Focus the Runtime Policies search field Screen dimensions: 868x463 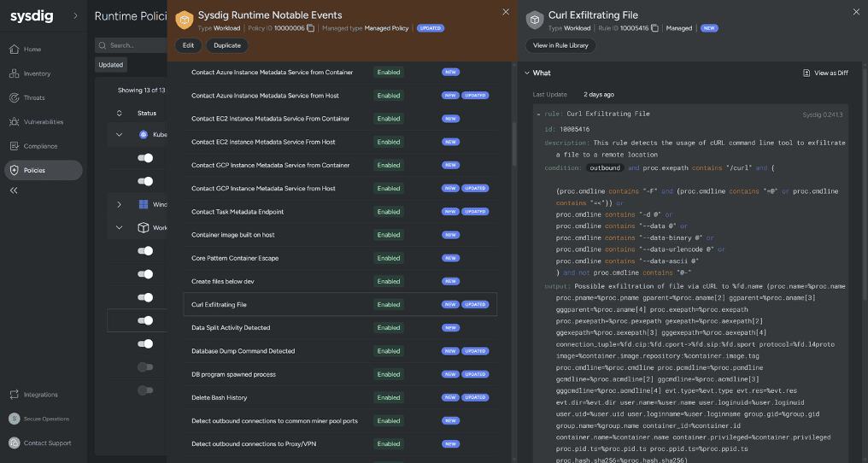(x=132, y=45)
